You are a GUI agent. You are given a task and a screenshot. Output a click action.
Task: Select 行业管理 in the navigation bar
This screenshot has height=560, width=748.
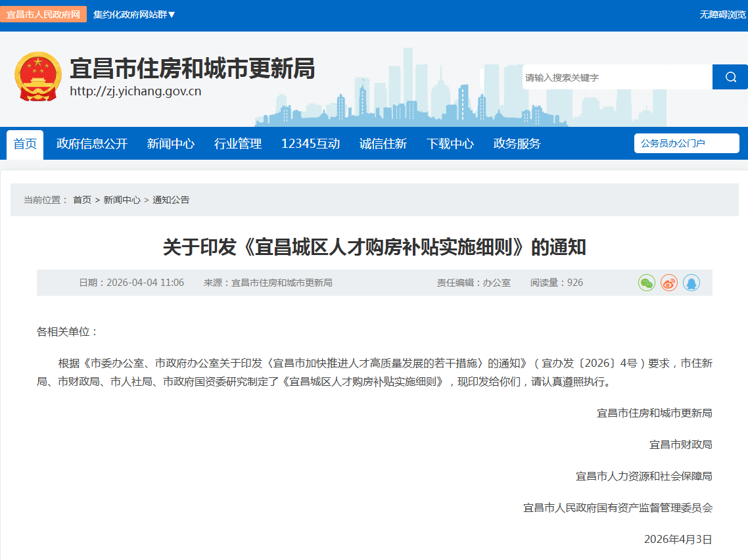pos(238,144)
